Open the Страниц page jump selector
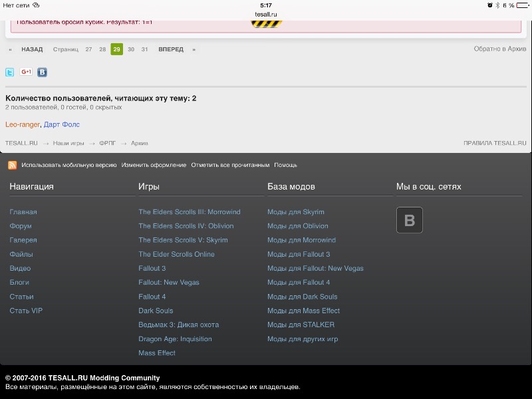The width and height of the screenshot is (532, 399). [x=65, y=49]
